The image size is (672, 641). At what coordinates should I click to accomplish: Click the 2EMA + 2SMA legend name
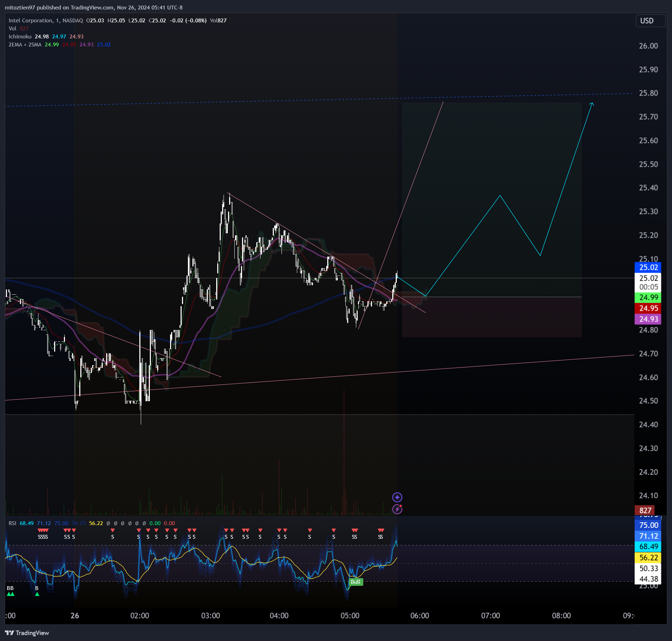(25, 45)
